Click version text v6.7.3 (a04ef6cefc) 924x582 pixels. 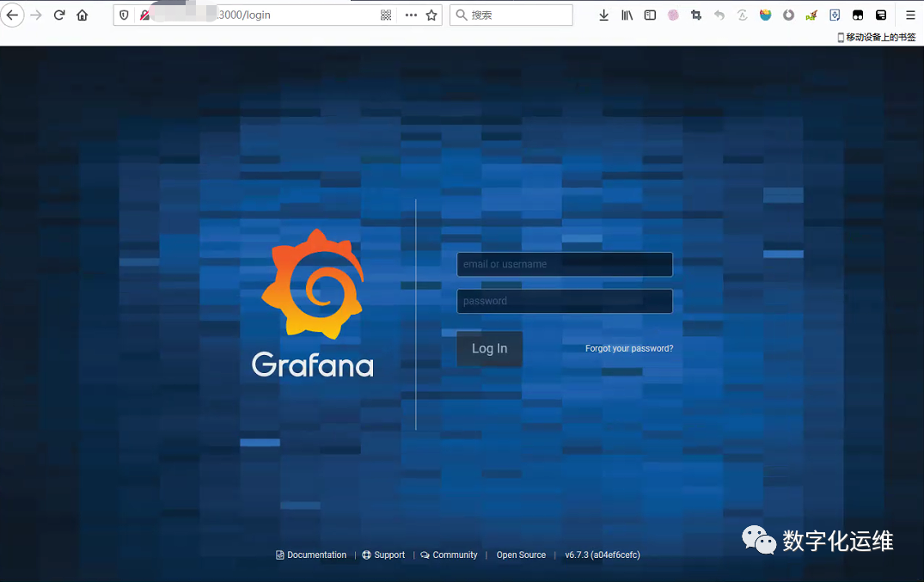tap(603, 554)
